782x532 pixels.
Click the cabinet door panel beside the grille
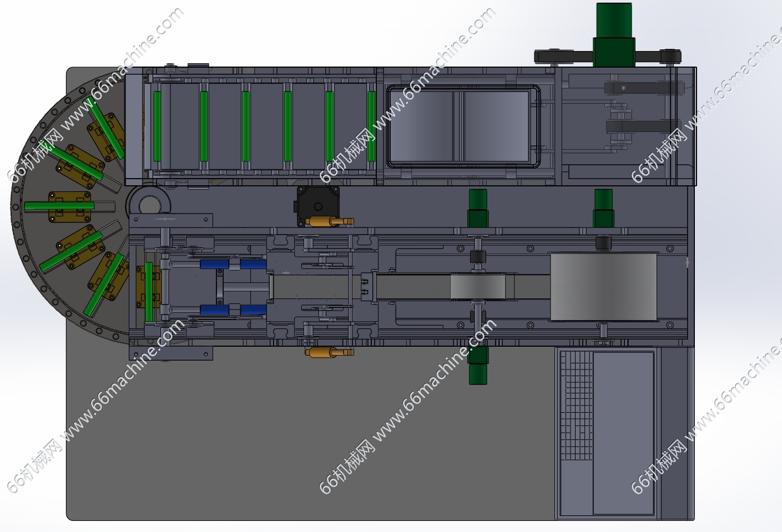point(623,433)
